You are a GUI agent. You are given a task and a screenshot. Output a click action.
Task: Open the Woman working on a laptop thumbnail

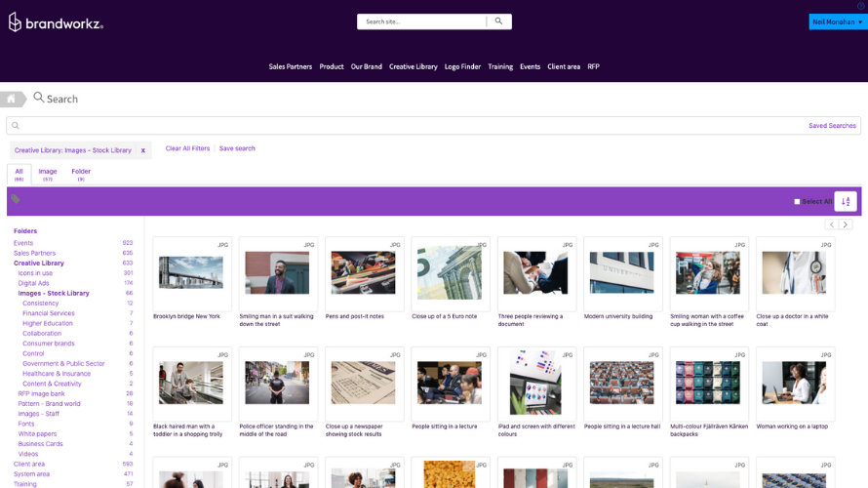tap(794, 383)
